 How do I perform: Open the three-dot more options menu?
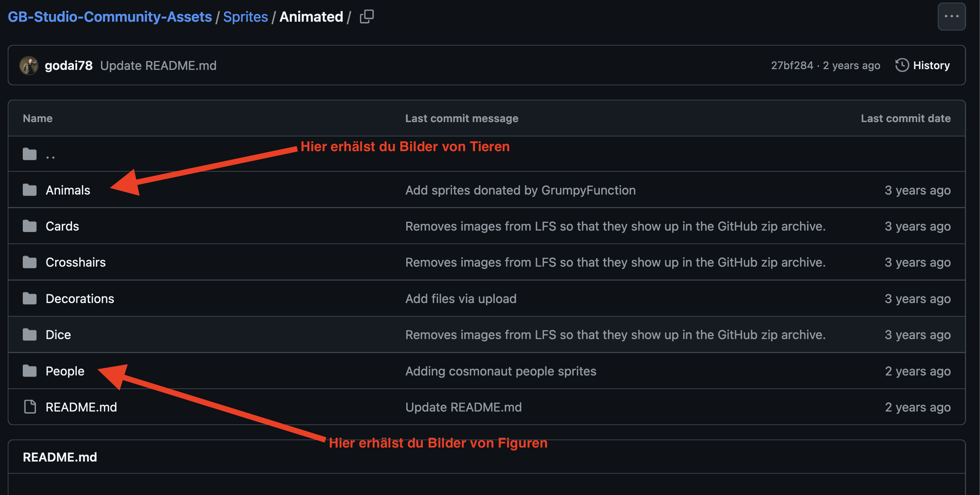pos(951,17)
